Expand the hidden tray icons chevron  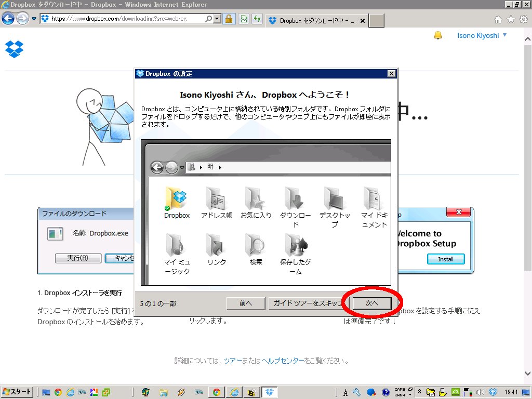(x=419, y=392)
